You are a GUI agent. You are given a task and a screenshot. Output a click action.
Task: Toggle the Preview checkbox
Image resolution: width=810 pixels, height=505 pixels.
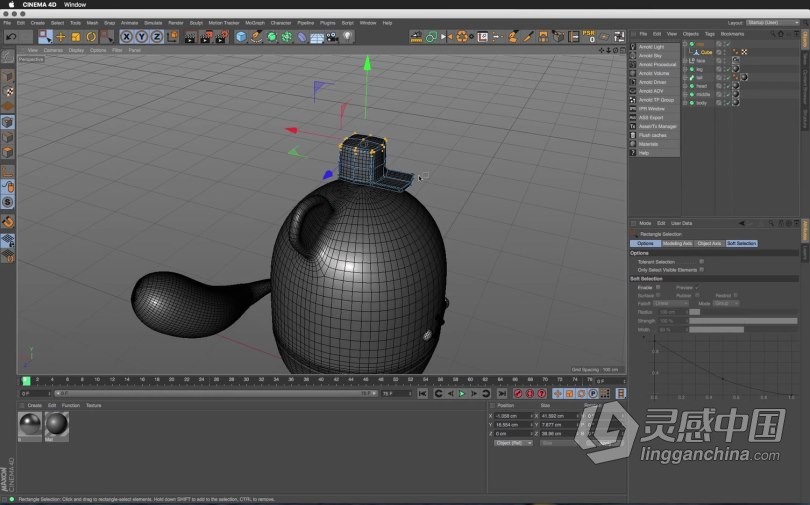[697, 287]
